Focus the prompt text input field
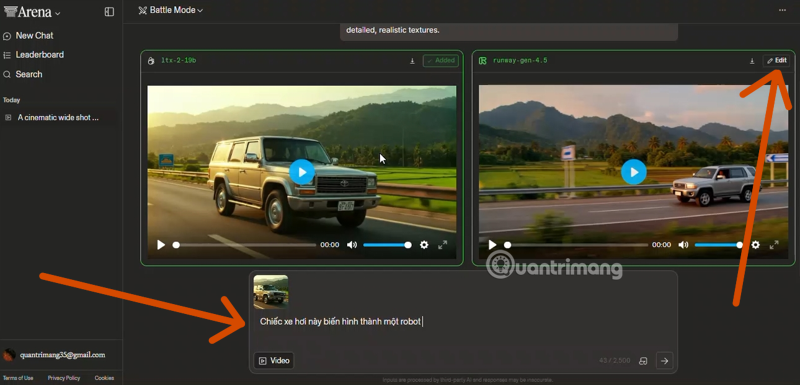This screenshot has height=385, width=800. tap(463, 322)
